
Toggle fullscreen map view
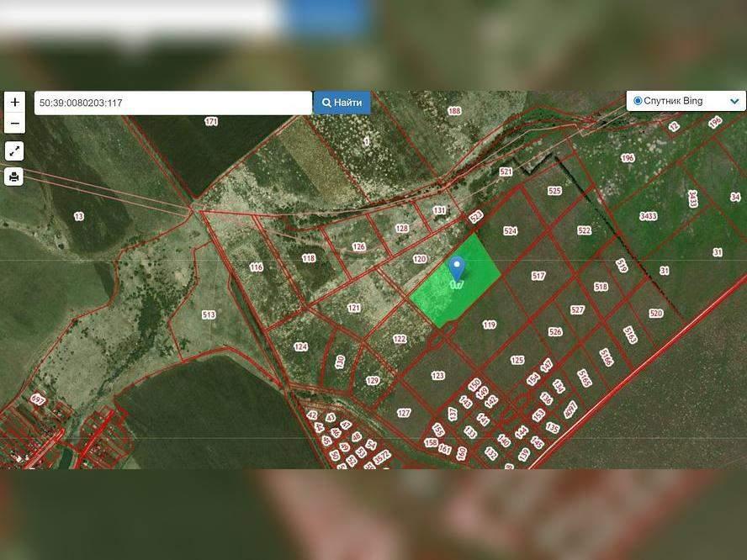[x=14, y=151]
